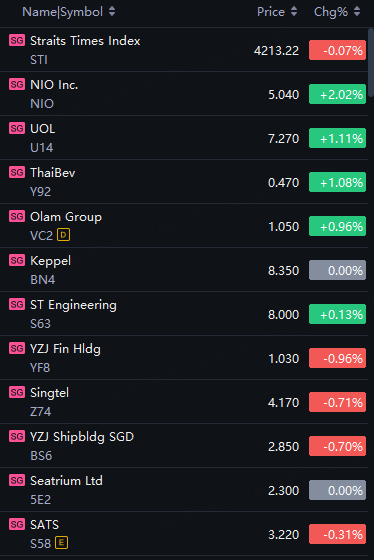
Task: Click the D tag icon beside VC2
Action: pyautogui.click(x=63, y=235)
